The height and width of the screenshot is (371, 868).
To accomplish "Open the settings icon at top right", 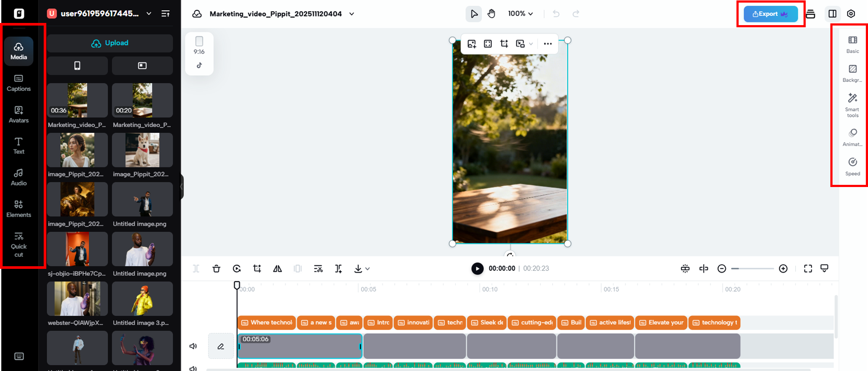I will click(851, 14).
